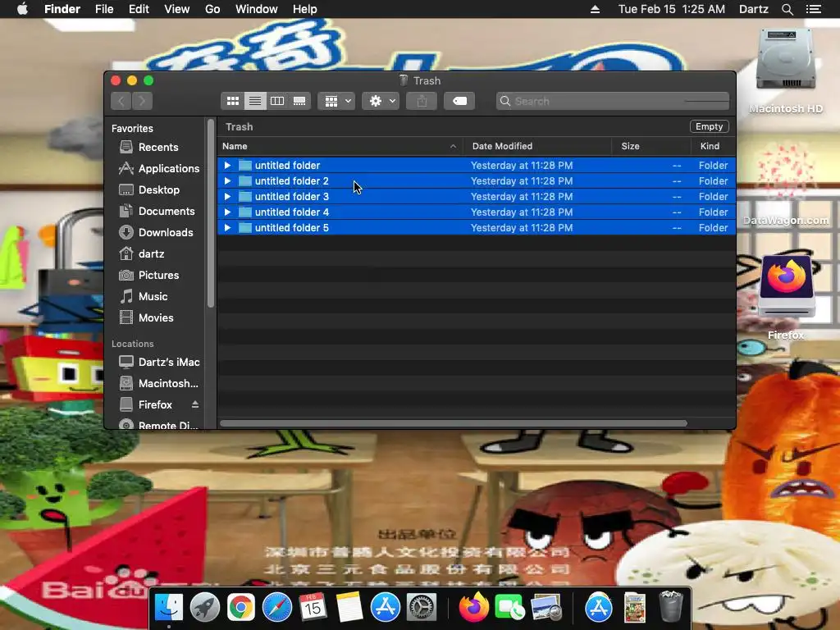Switch Finder to gallery view

coord(299,101)
